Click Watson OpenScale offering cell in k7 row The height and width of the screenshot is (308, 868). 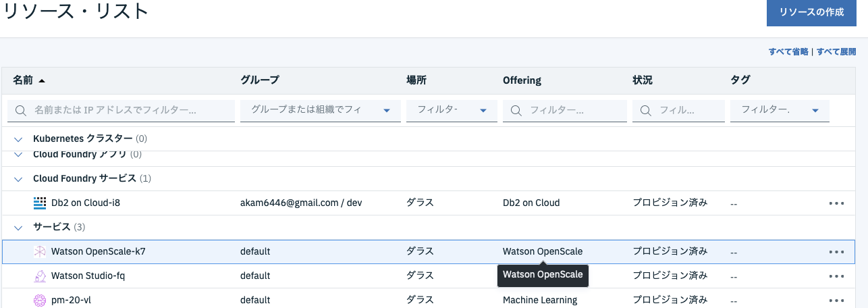[x=543, y=251]
